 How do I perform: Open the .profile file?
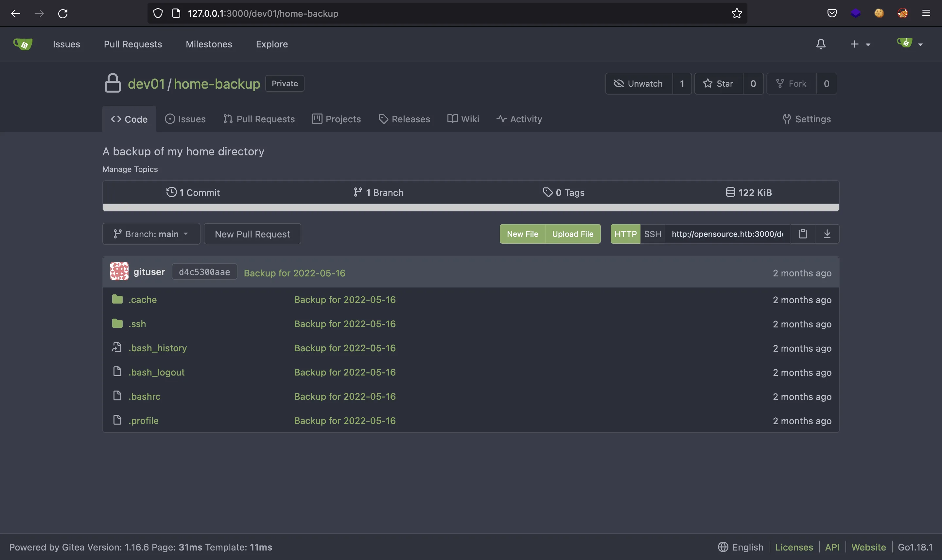click(143, 420)
